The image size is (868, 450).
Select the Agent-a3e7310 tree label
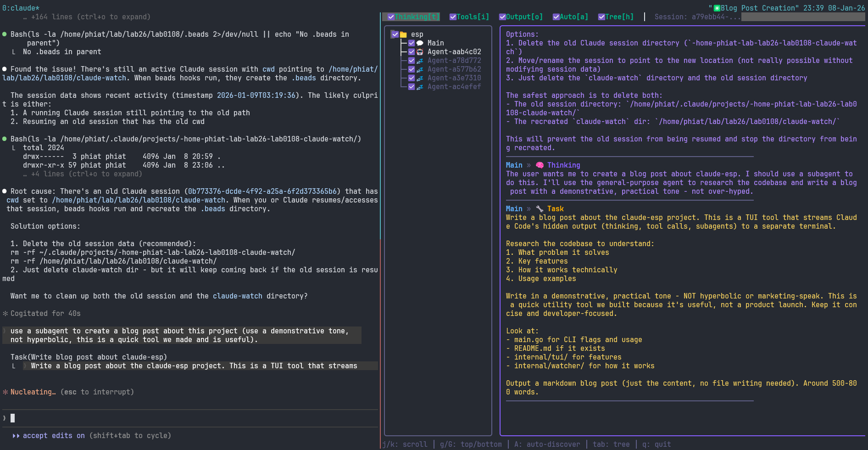click(x=454, y=78)
